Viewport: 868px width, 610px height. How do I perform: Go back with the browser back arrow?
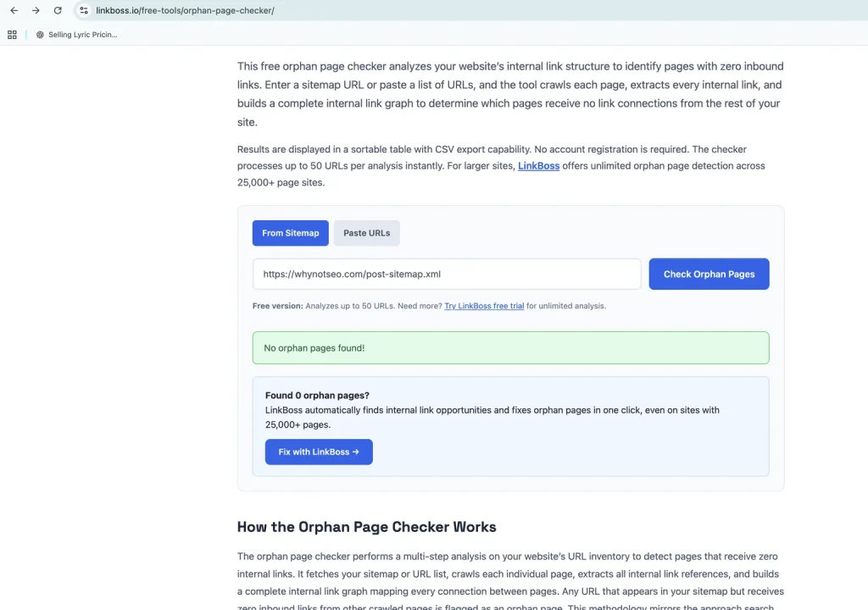pos(14,10)
